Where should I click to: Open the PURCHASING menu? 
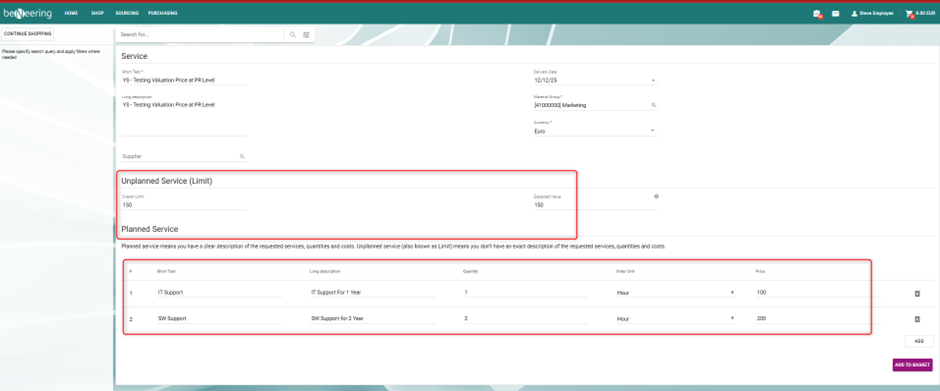point(162,13)
